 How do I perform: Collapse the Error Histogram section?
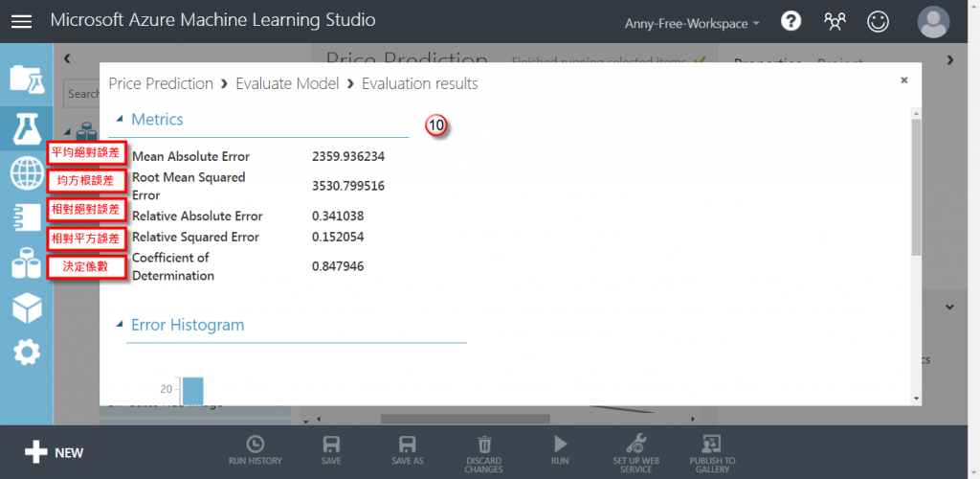(x=120, y=324)
